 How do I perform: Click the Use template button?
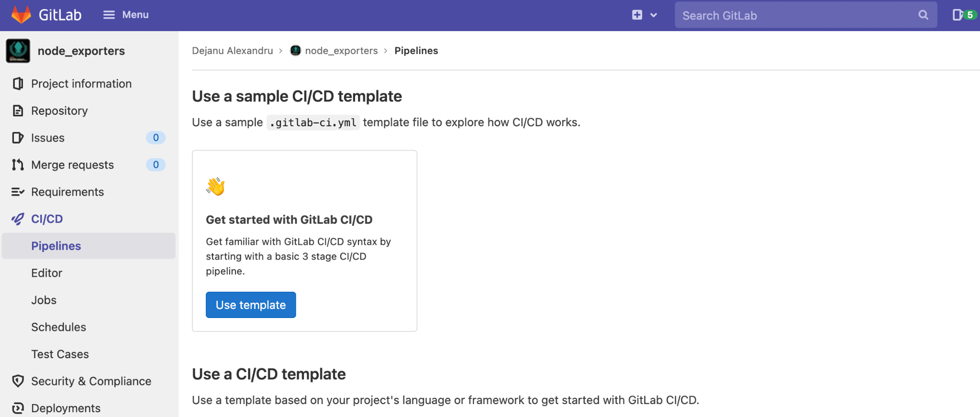[x=251, y=305]
